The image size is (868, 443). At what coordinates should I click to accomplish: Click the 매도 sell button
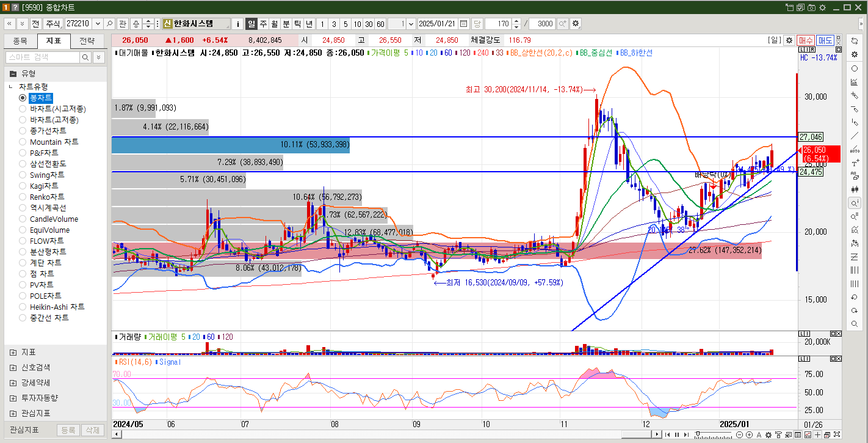click(x=825, y=40)
